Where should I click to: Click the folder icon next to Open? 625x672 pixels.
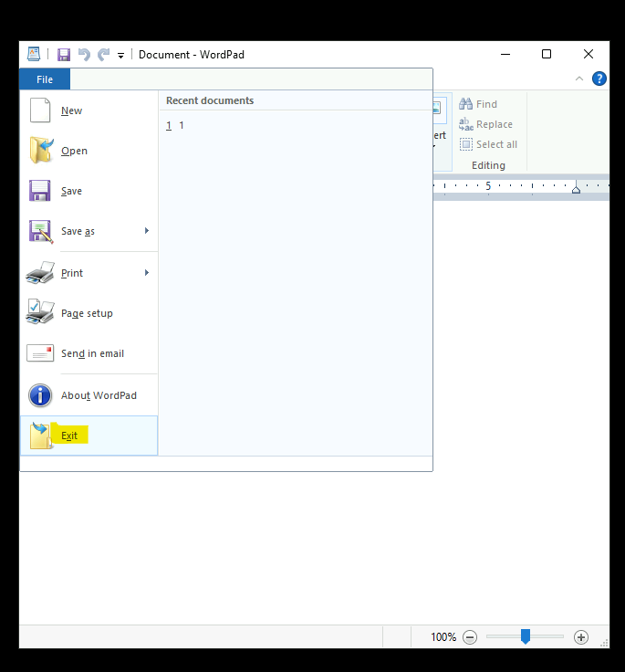41,150
